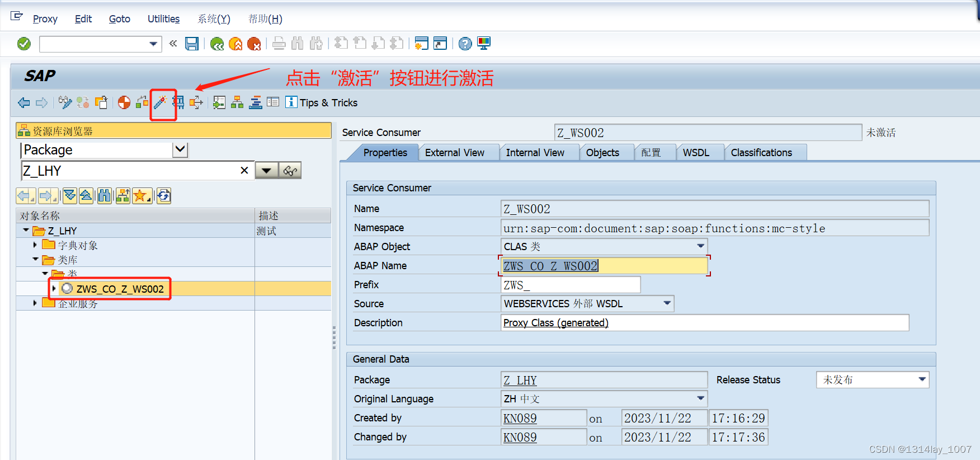Click the 对象名称 column header

coord(135,215)
